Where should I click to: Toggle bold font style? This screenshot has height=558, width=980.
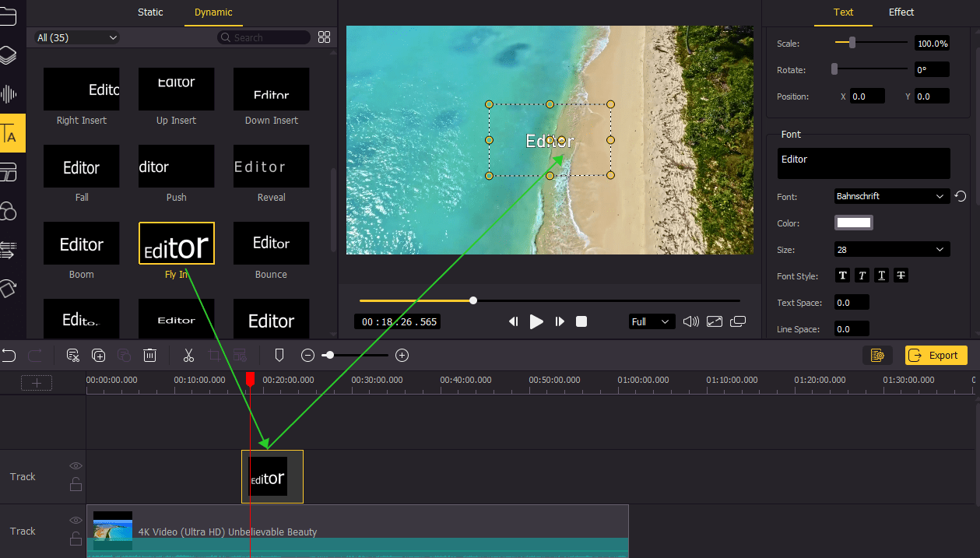842,275
